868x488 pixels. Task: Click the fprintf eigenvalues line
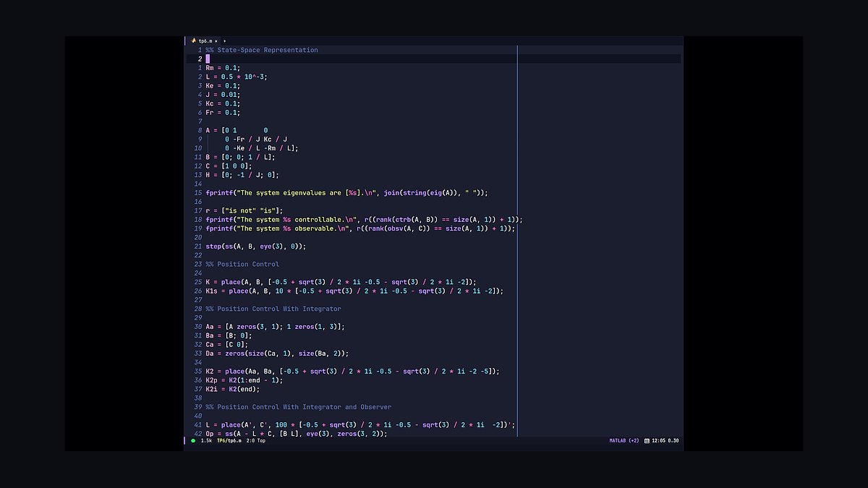pos(347,192)
